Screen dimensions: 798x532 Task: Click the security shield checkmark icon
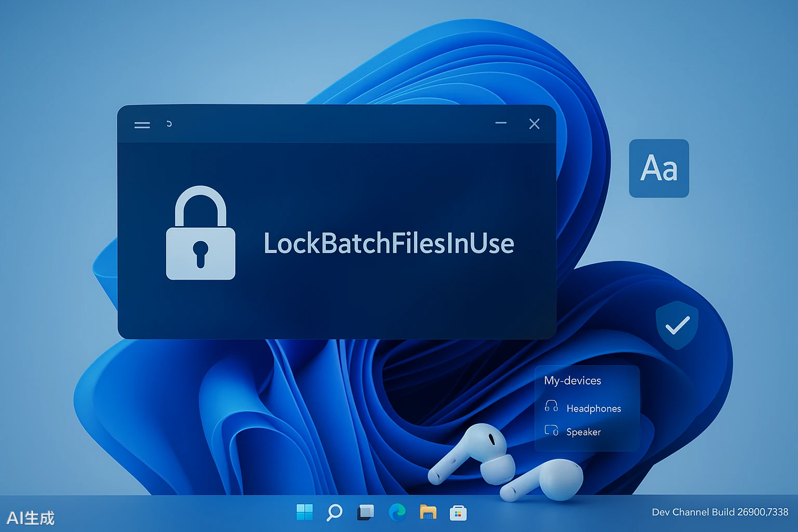click(677, 325)
